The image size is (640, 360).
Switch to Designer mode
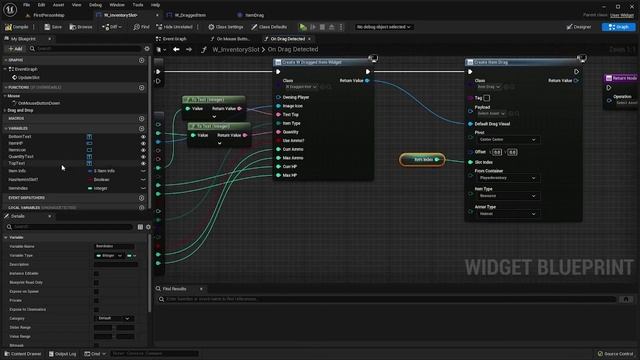(x=579, y=27)
